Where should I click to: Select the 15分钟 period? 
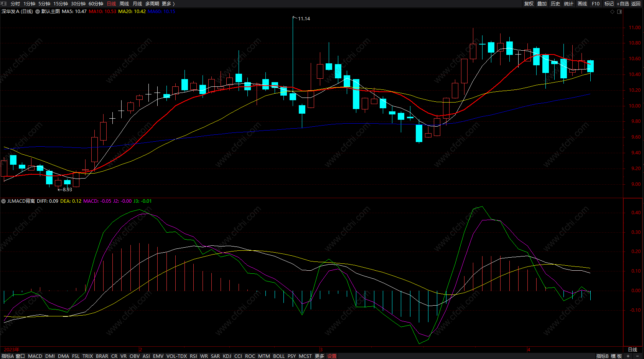61,4
